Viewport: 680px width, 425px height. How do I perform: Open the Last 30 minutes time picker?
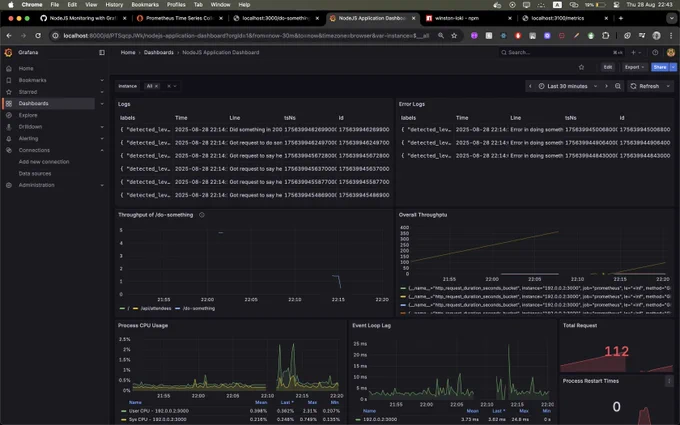pyautogui.click(x=567, y=86)
